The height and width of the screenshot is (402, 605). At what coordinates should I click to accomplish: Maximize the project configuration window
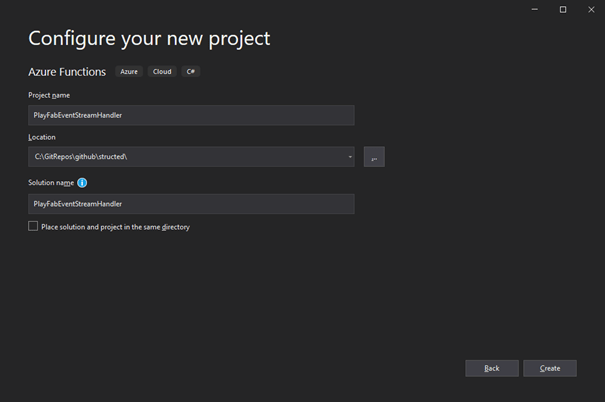(x=562, y=9)
